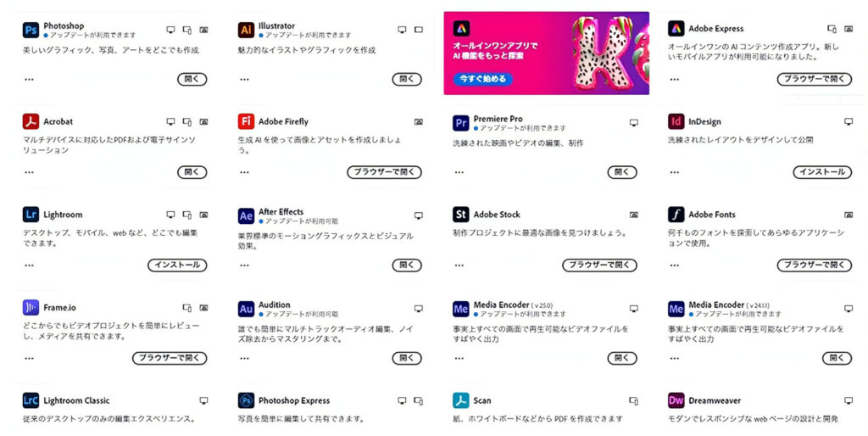Image resolution: width=868 pixels, height=436 pixels.
Task: Click ブラウザーで開く for Adobe Express
Action: [x=815, y=79]
